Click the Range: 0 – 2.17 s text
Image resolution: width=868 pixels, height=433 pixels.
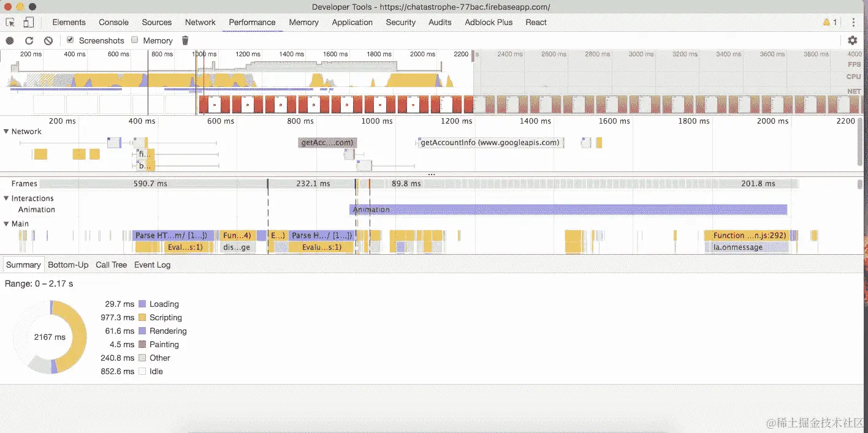click(39, 284)
